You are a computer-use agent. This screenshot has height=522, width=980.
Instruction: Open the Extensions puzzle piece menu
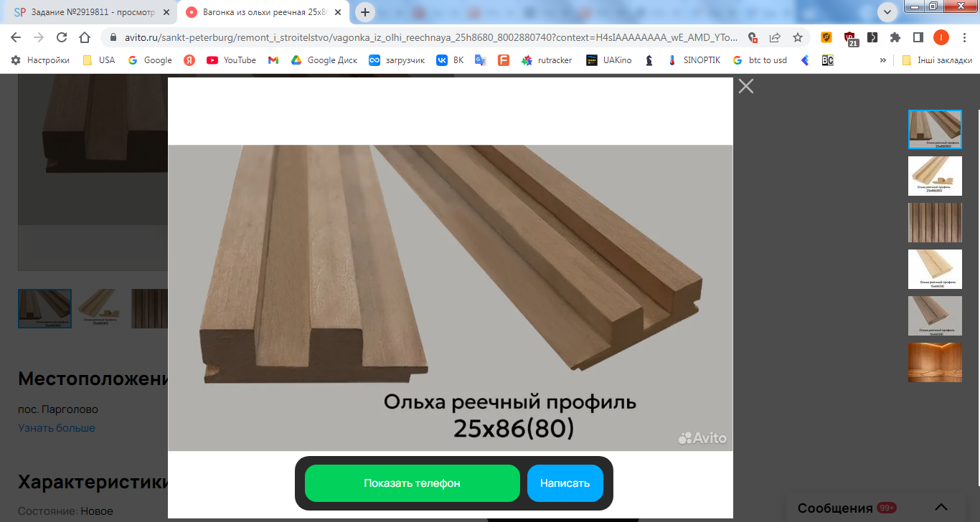click(x=895, y=37)
